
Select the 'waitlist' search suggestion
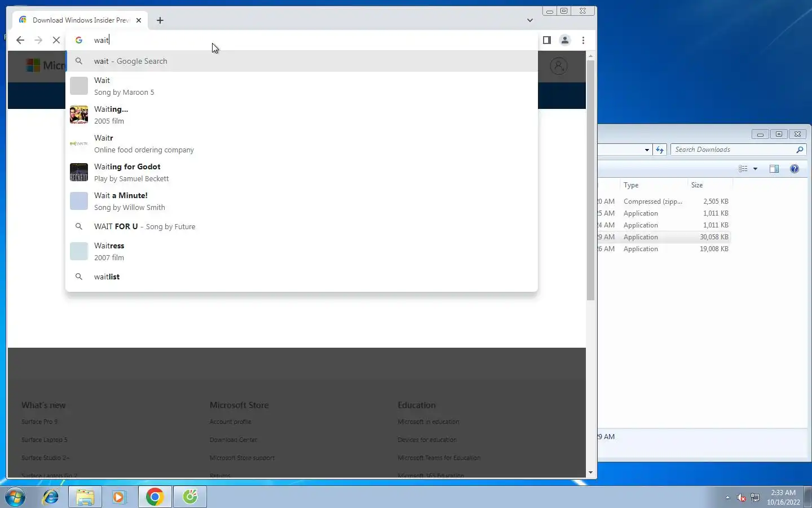pyautogui.click(x=302, y=277)
